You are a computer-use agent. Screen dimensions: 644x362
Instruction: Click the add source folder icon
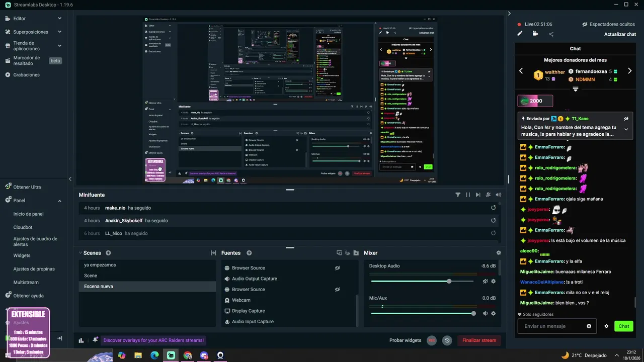point(356,253)
